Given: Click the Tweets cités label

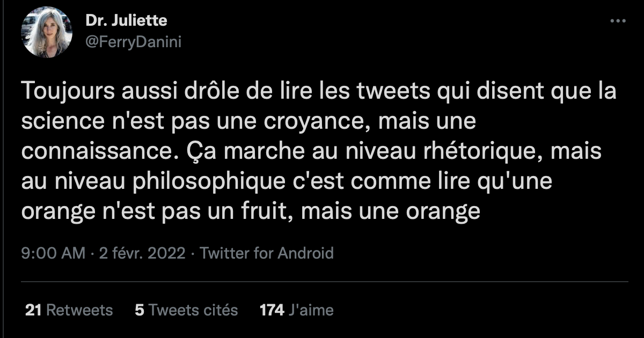Looking at the screenshot, I should (x=193, y=310).
